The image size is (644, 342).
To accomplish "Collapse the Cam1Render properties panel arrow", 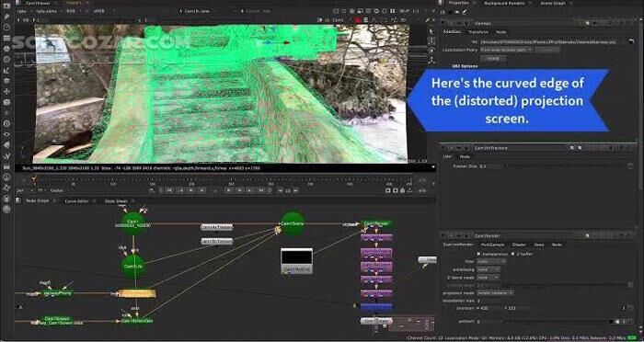I will (x=443, y=235).
